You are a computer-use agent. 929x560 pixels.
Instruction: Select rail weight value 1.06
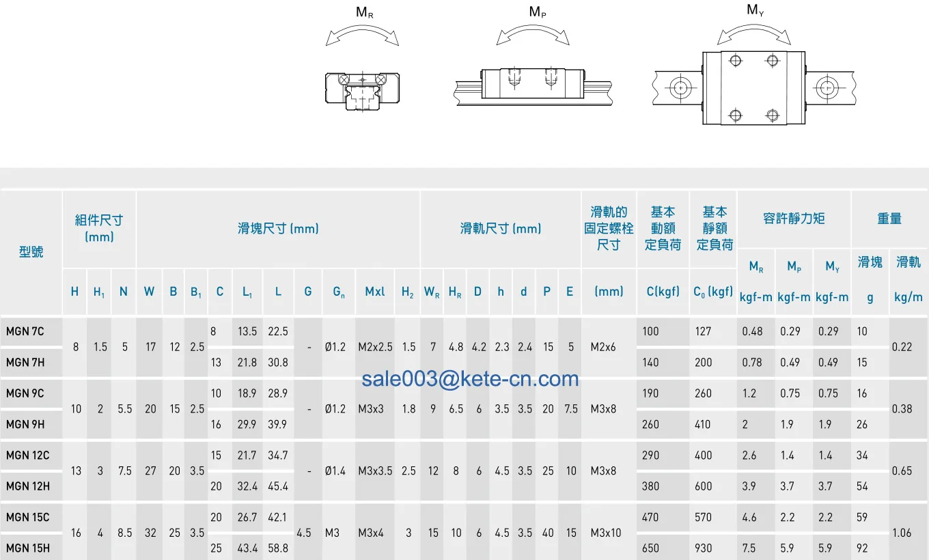pos(902,533)
